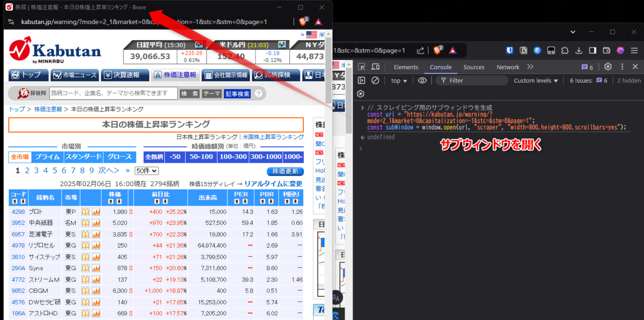The height and width of the screenshot is (320, 644).
Task: Open the Brave Wallet icon
Action: (607, 50)
